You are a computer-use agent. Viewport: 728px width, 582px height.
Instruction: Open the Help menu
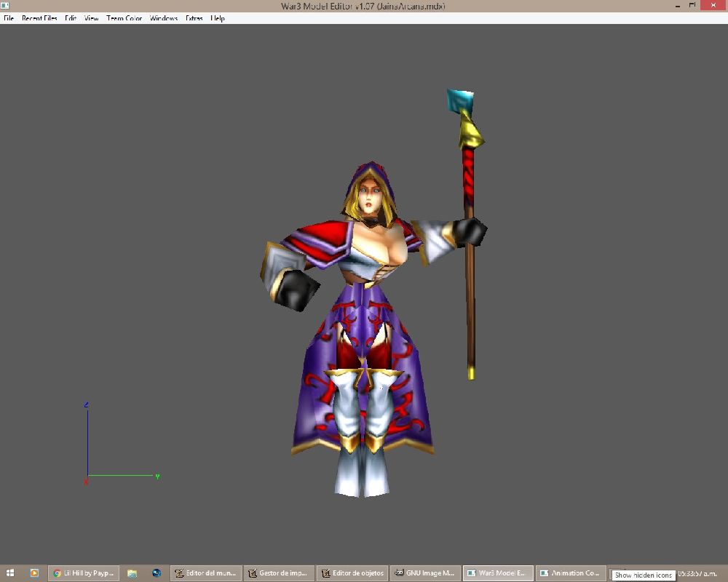coord(218,18)
